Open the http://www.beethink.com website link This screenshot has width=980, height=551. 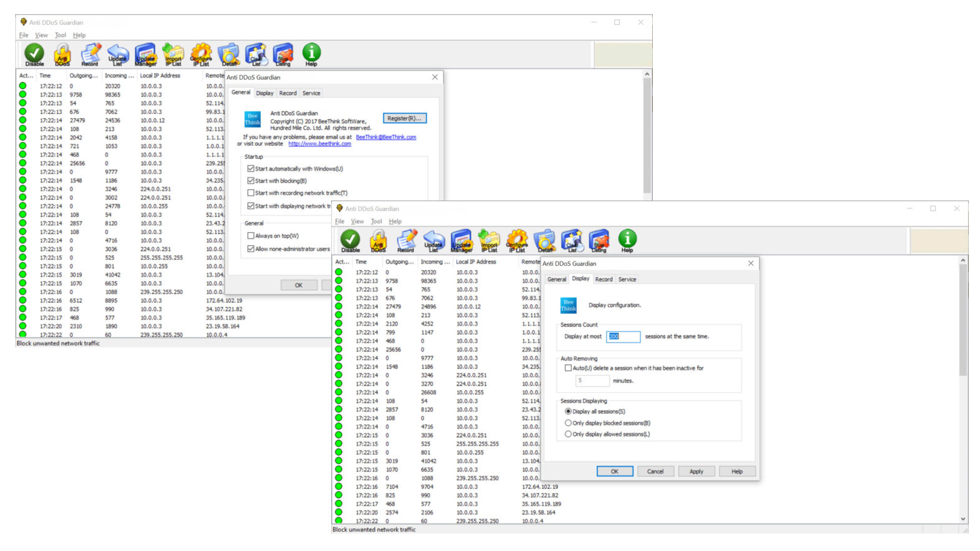tap(320, 144)
